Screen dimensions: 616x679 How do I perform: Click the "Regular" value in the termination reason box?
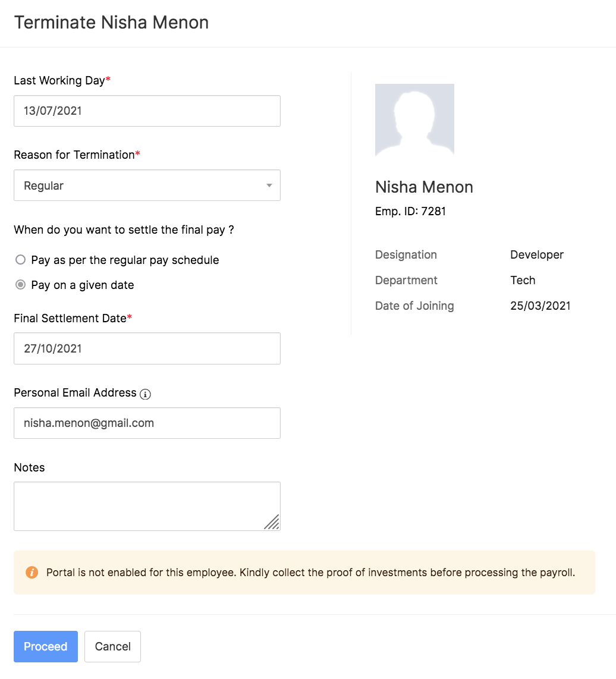click(44, 186)
